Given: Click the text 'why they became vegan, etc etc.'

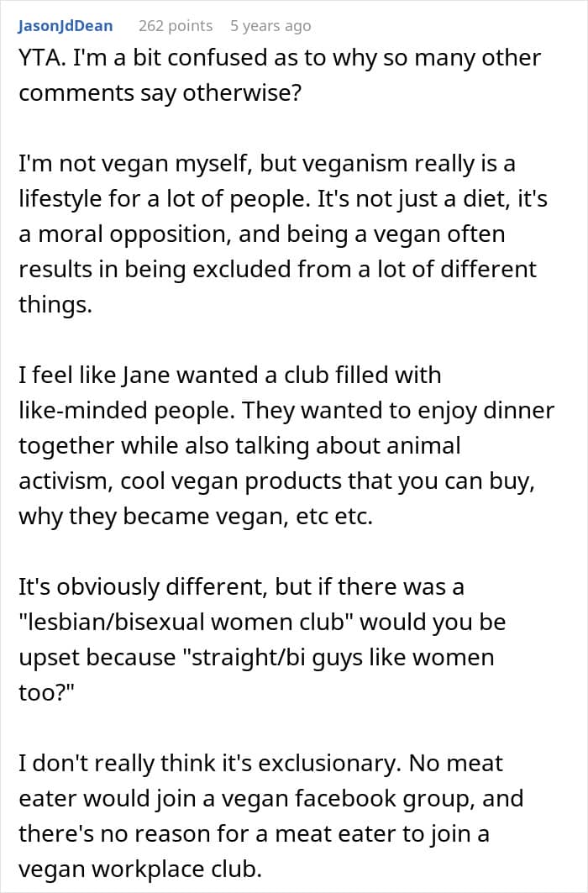Looking at the screenshot, I should 195,517.
